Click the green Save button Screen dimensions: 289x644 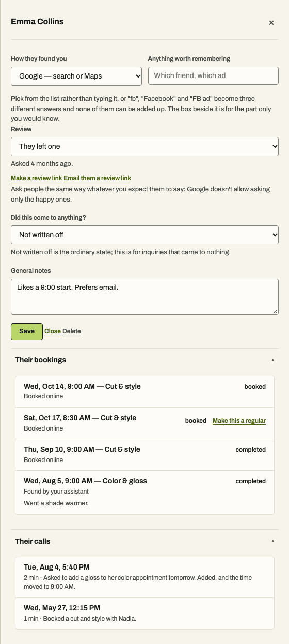pos(27,331)
